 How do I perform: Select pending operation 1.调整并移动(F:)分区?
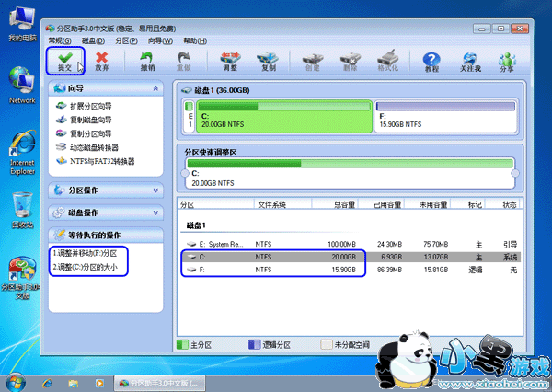(85, 253)
